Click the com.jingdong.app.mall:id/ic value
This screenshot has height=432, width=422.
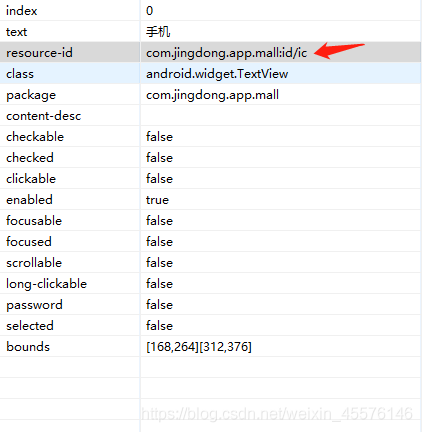(x=227, y=53)
